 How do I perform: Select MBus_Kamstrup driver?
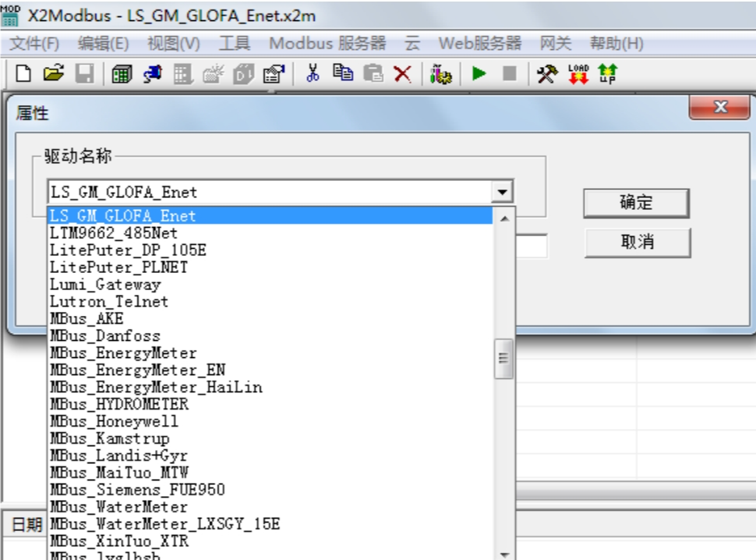click(x=270, y=438)
